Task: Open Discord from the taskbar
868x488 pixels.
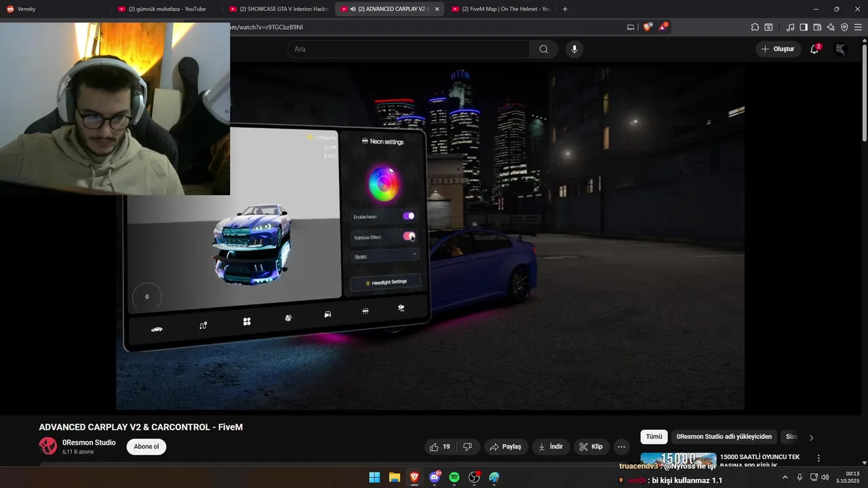Action: click(435, 478)
